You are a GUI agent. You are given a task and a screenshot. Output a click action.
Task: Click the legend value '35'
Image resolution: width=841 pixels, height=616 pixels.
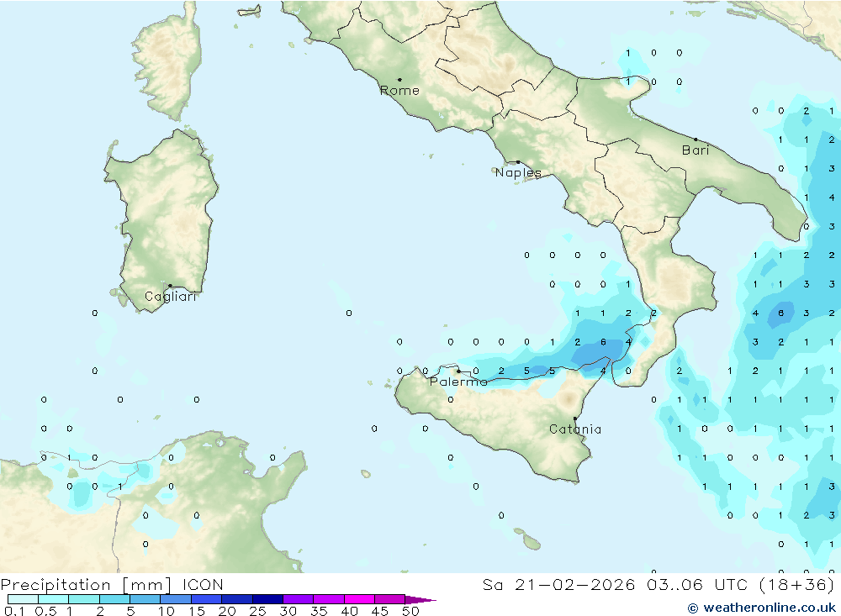click(x=319, y=611)
